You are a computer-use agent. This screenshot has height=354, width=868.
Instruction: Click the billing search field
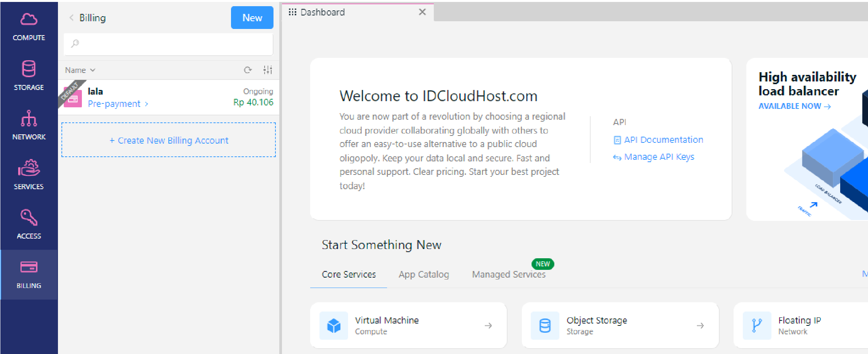click(x=168, y=44)
